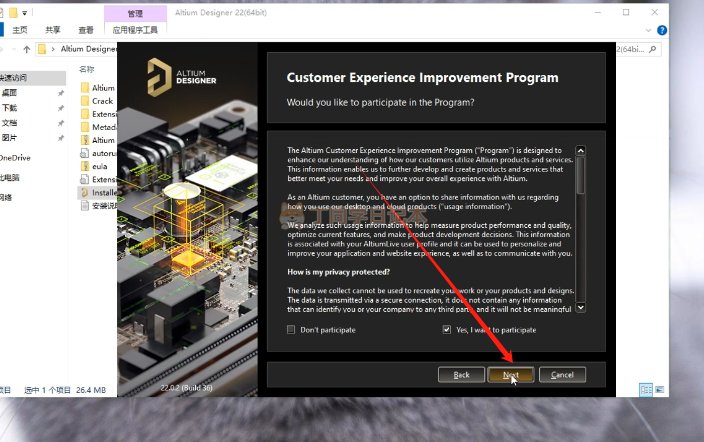This screenshot has width=704, height=442.
Task: Select the 管理 contextual tab in Explorer
Action: 135,13
